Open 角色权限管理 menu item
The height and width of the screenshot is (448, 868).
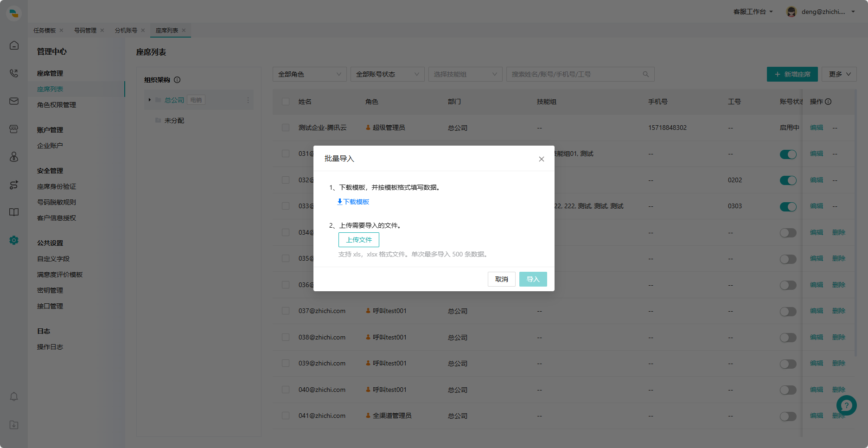[x=57, y=105]
